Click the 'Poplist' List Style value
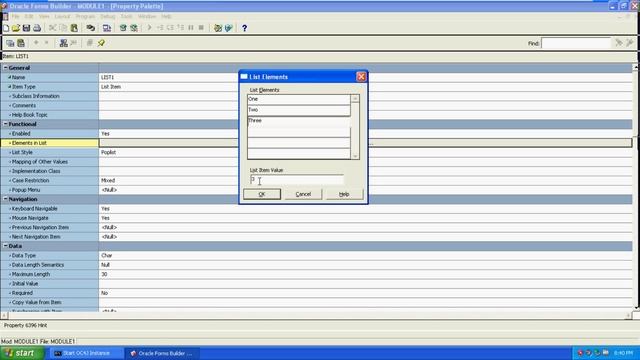 109,152
